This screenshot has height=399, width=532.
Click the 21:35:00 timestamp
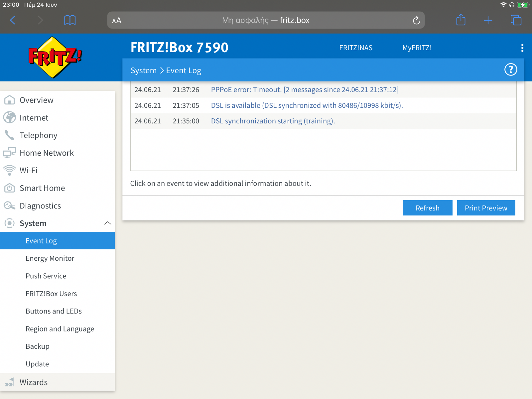186,121
